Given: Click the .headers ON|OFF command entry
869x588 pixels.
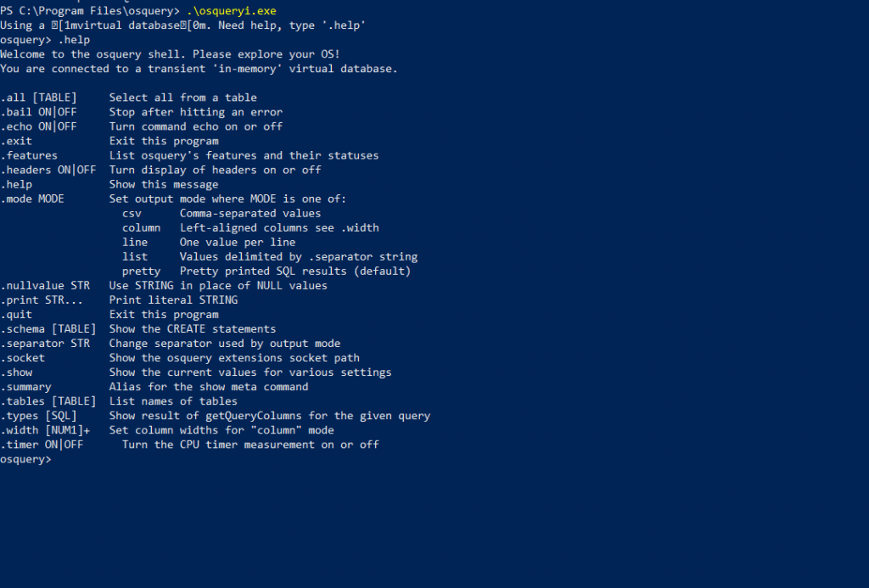Looking at the screenshot, I should [48, 170].
